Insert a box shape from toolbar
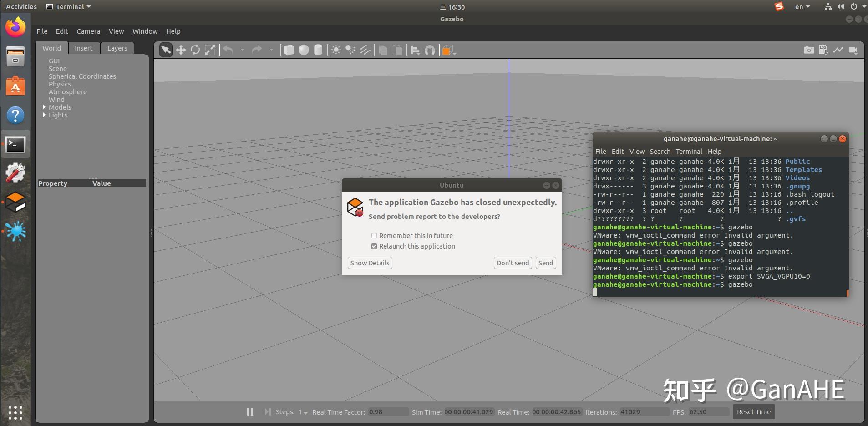 [289, 50]
